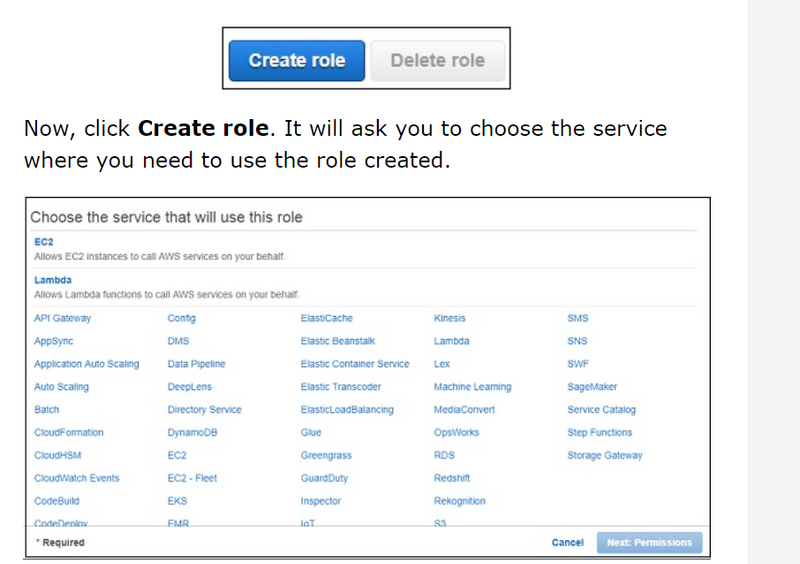800x564 pixels.
Task: Open the API Gateway service link
Action: pyautogui.click(x=62, y=318)
